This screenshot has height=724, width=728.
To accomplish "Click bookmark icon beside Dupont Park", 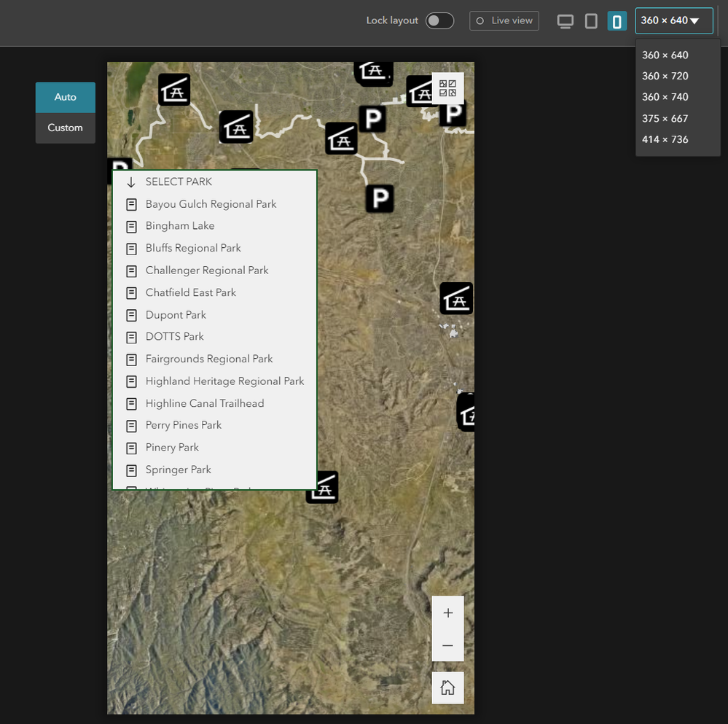I will point(131,315).
